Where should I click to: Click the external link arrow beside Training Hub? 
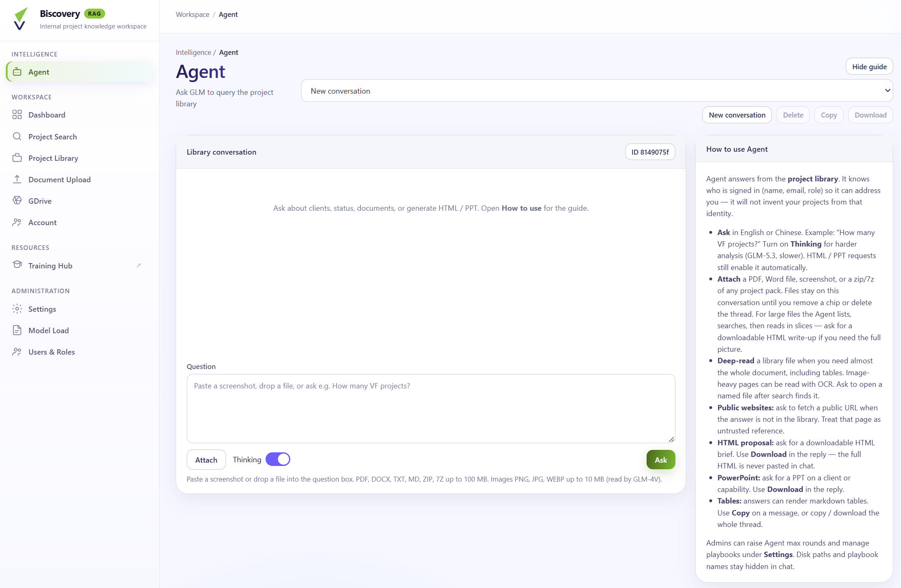tap(139, 266)
